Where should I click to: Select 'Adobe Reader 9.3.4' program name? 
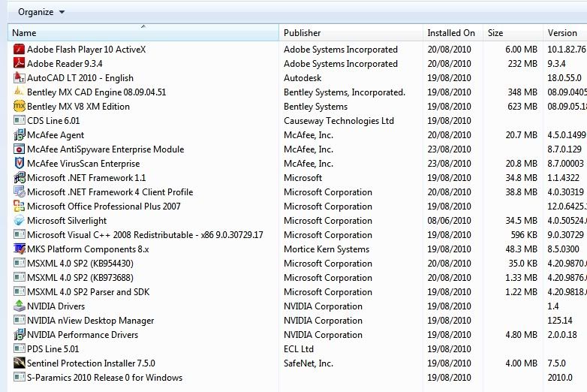(x=65, y=64)
